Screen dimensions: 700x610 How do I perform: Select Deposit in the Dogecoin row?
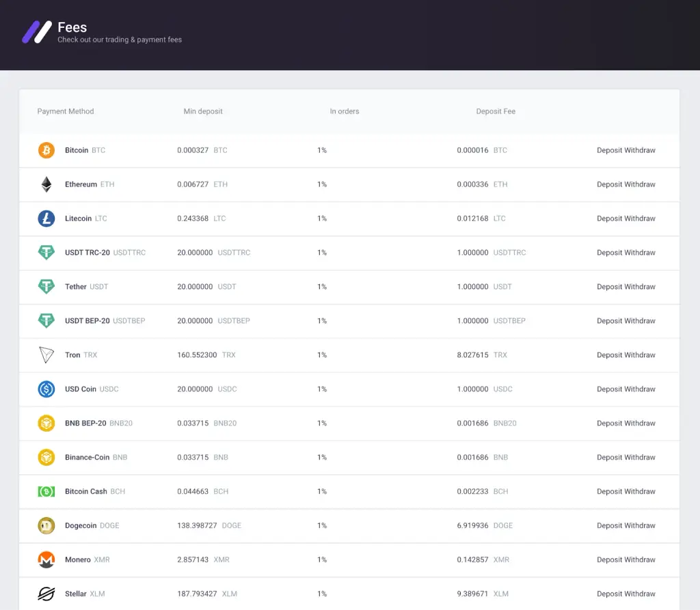click(x=609, y=526)
